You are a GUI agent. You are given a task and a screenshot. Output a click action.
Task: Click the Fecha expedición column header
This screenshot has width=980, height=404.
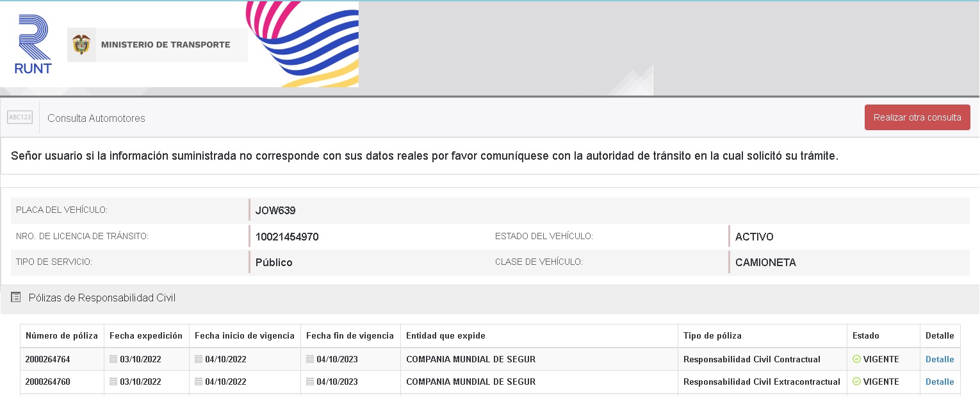[x=146, y=335]
